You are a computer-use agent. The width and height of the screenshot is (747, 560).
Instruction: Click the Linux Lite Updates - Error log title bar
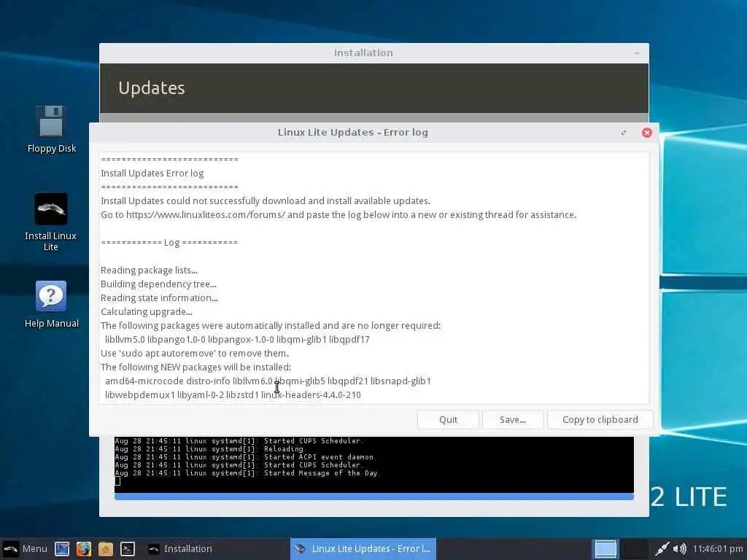pyautogui.click(x=352, y=133)
